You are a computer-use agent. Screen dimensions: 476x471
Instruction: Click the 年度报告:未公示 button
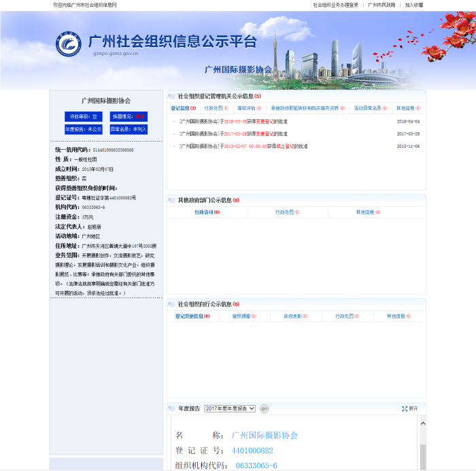[x=84, y=129]
